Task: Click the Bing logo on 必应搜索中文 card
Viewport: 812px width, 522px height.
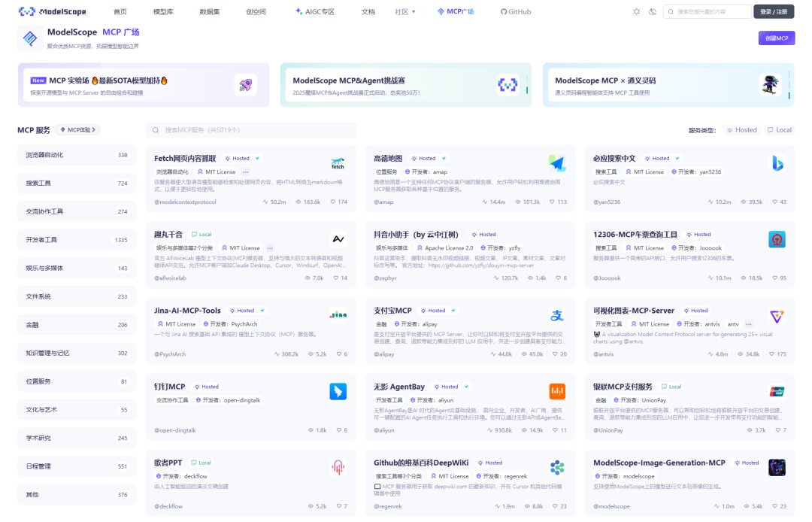Action: pos(777,163)
